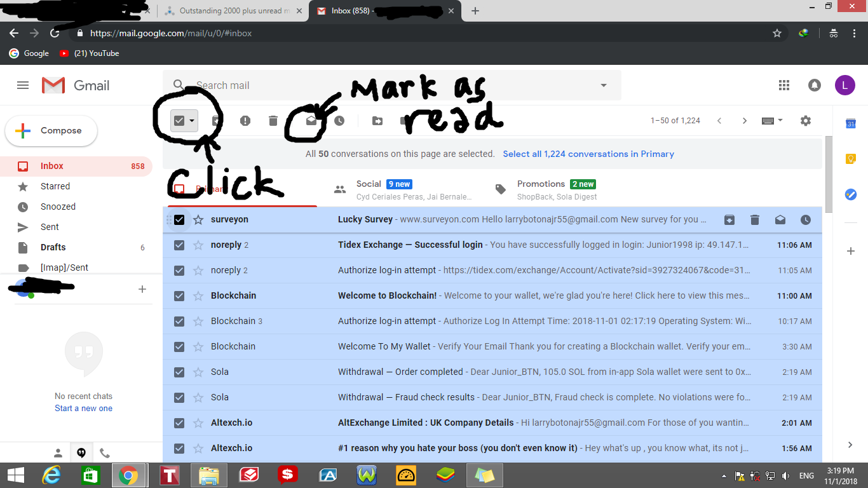
Task: Show Google notifications bell
Action: pos(814,85)
